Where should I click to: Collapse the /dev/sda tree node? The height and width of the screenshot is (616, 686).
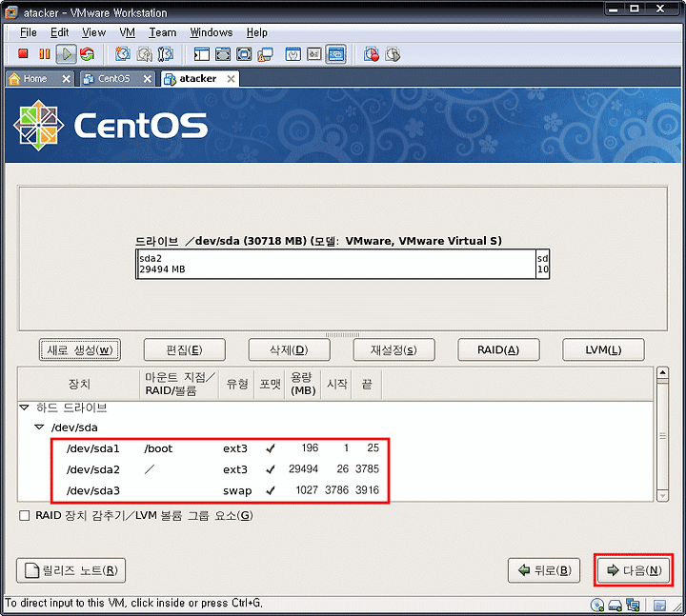click(x=39, y=427)
